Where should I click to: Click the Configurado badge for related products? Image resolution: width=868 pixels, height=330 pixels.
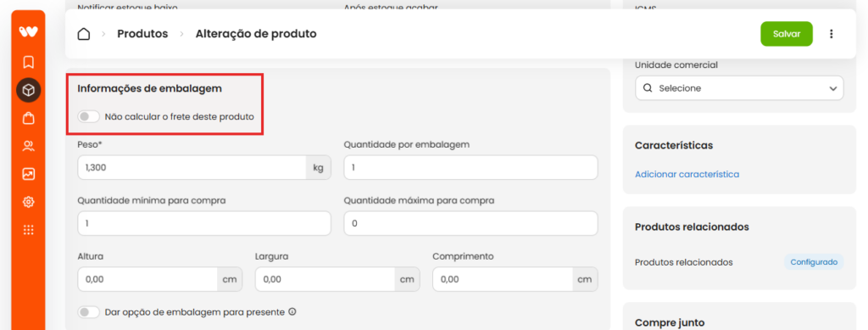(814, 262)
